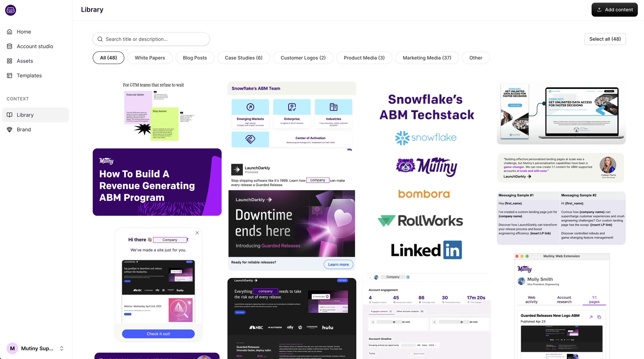The width and height of the screenshot is (644, 359).
Task: Open the Downtime ends here ad image
Action: click(x=292, y=223)
